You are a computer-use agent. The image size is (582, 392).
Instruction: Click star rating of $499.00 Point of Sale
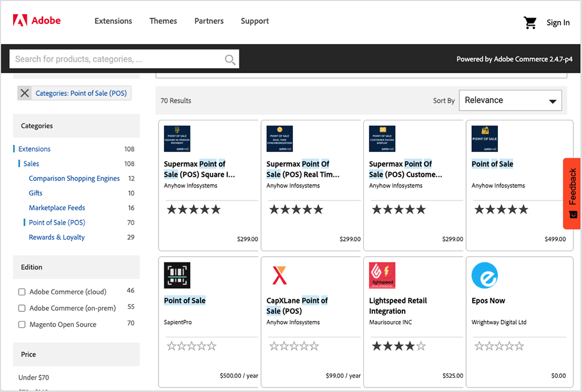[501, 210]
